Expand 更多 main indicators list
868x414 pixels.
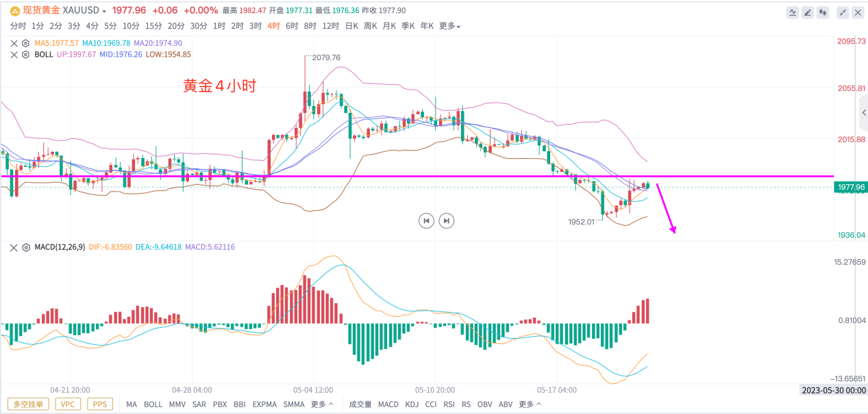321,404
